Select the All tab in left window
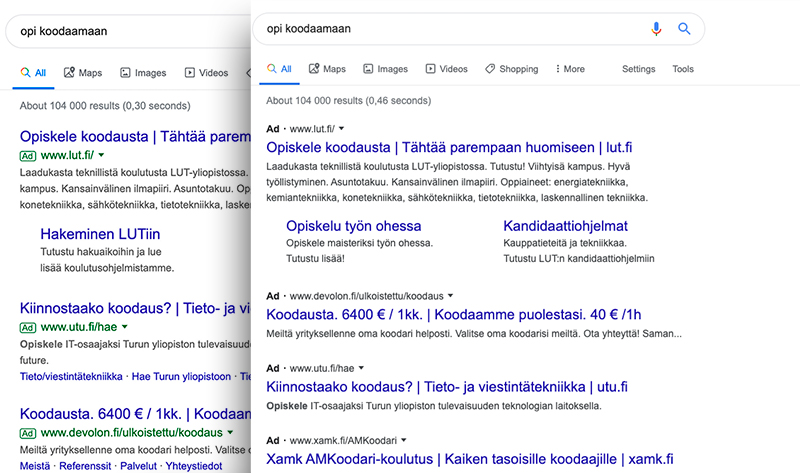The image size is (800, 473). pos(33,72)
